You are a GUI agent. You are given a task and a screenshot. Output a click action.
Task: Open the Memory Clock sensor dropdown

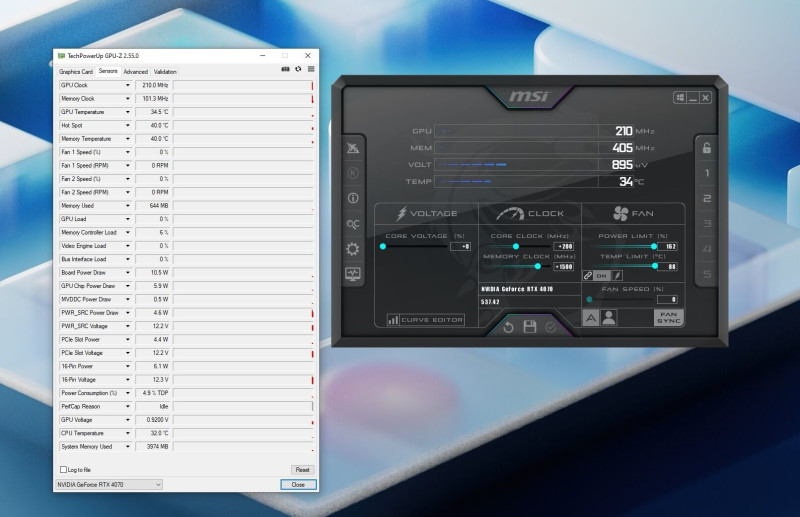[128, 99]
